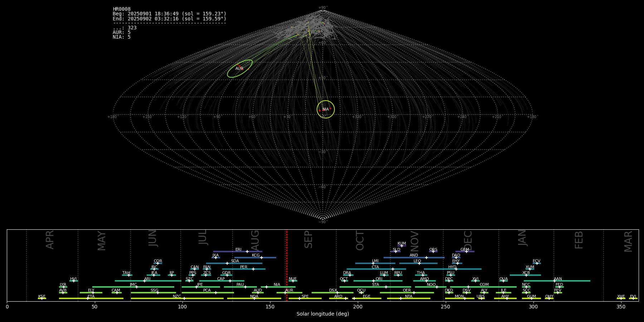644x322 pixels.
Task: Click the ERI shower label in timeline
Action: point(239,250)
